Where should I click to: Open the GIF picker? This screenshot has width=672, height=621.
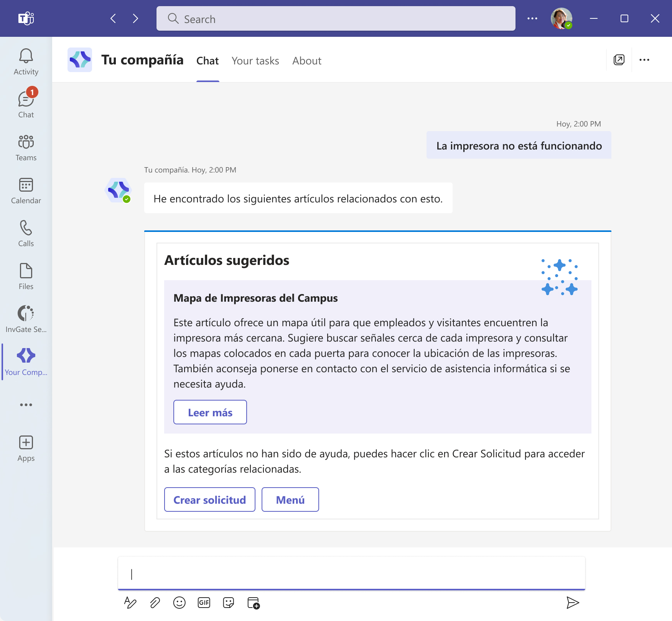(x=204, y=603)
